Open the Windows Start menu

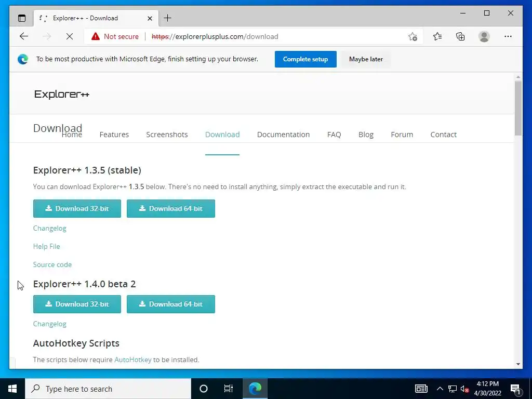(x=12, y=389)
